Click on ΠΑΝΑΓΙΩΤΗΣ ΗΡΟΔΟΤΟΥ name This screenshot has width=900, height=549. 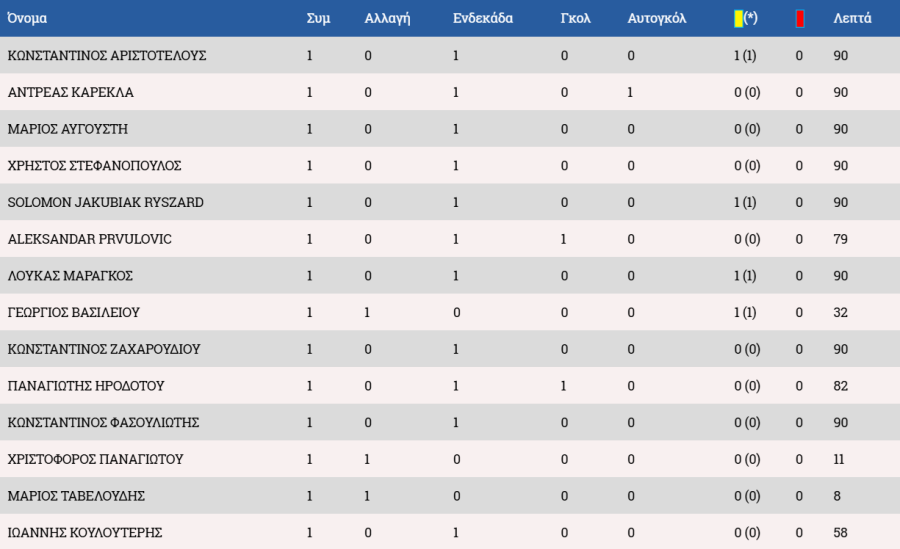click(x=86, y=385)
